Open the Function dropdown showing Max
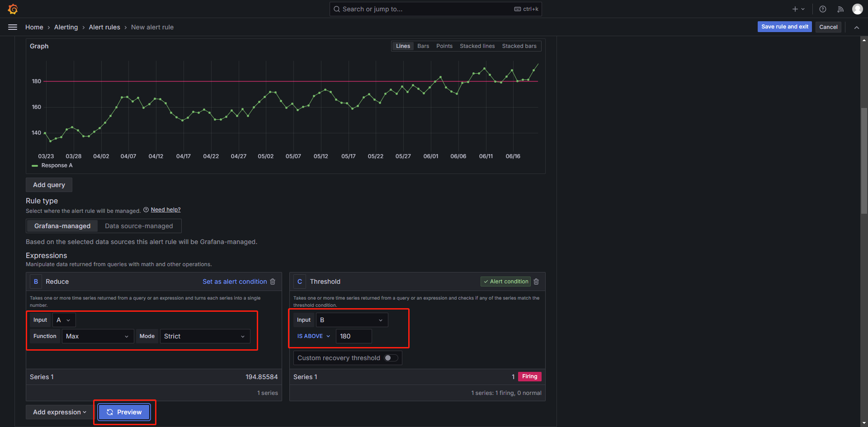The width and height of the screenshot is (868, 427). [x=97, y=336]
